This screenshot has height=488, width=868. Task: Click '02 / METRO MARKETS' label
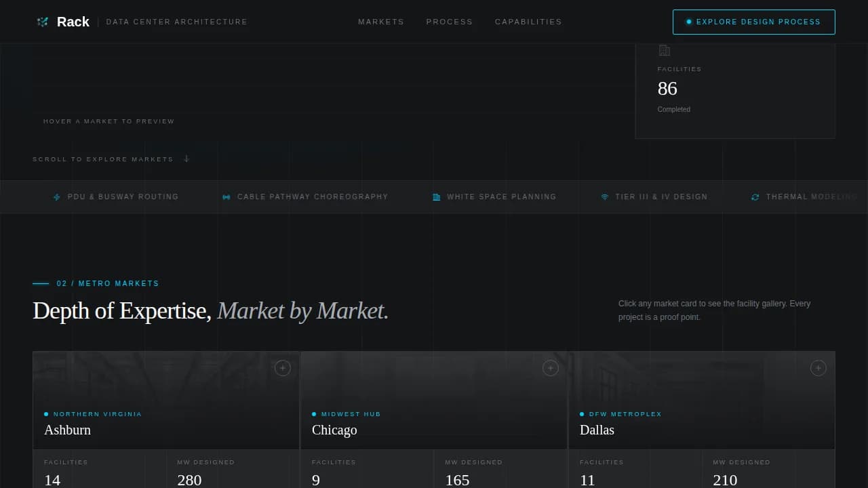coord(108,283)
